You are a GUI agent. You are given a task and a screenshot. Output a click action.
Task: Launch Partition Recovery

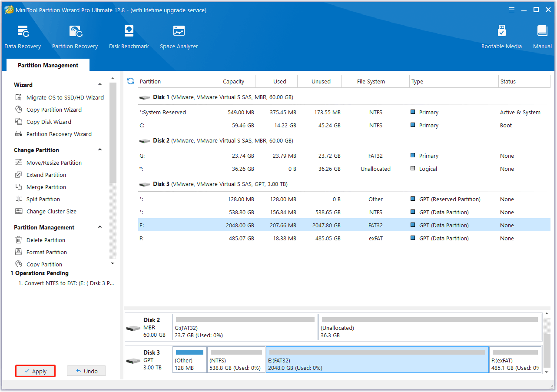[75, 37]
